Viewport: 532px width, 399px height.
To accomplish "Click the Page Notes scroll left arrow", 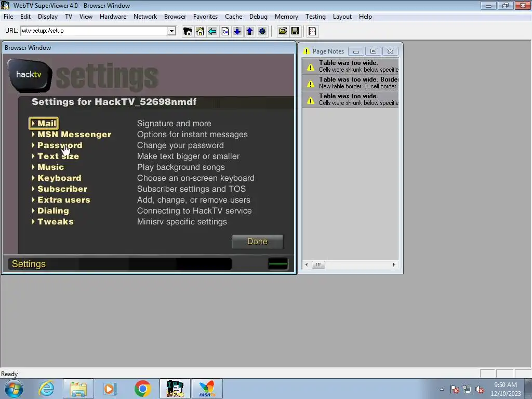I will click(307, 264).
